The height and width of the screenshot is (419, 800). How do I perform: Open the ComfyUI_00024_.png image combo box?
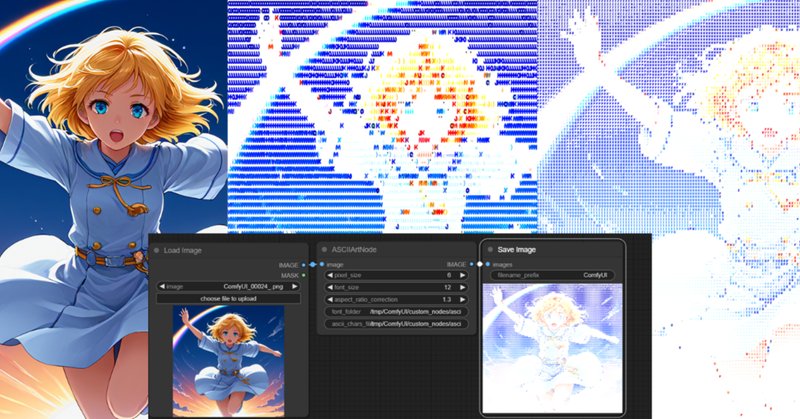click(228, 287)
